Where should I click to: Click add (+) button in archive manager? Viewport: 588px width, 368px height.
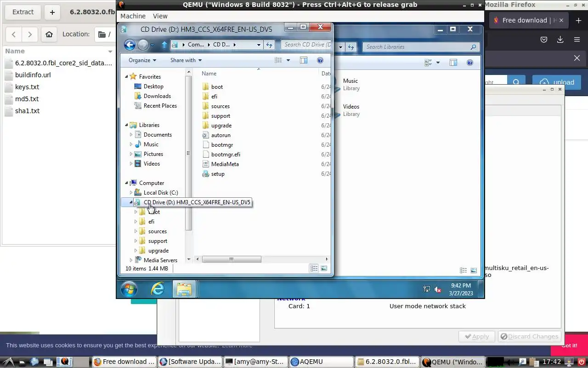pyautogui.click(x=52, y=12)
